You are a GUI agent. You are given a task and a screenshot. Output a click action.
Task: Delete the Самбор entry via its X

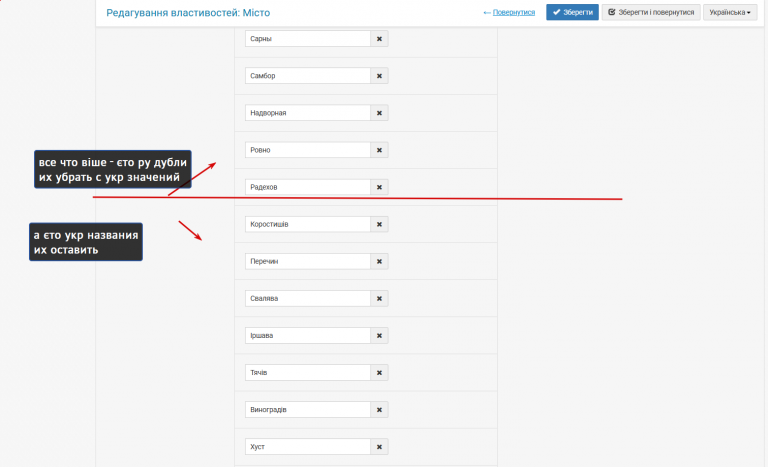pos(379,76)
